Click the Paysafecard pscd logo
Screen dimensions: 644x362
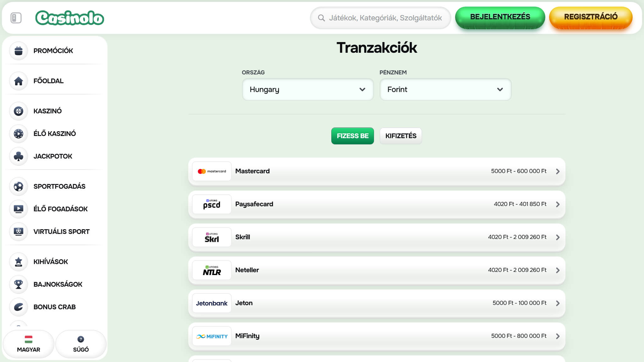(x=212, y=204)
